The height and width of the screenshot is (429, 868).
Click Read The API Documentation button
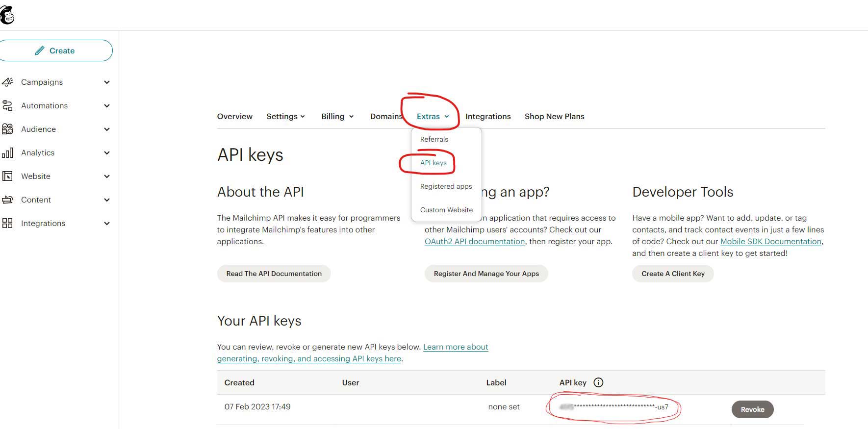(274, 274)
